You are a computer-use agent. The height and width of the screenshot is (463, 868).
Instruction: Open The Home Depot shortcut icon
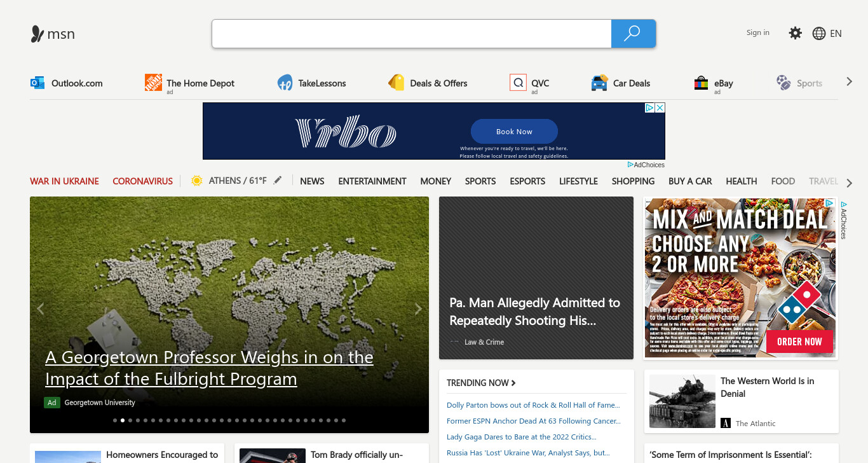point(153,82)
